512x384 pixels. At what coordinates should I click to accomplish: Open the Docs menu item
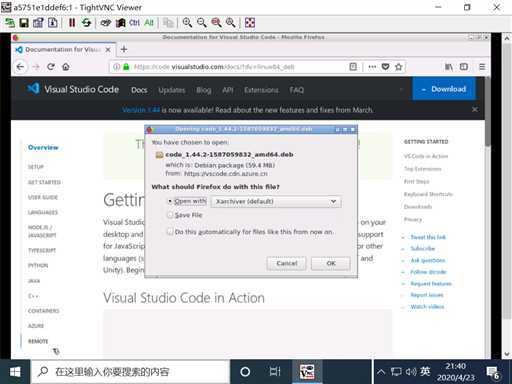tap(139, 90)
